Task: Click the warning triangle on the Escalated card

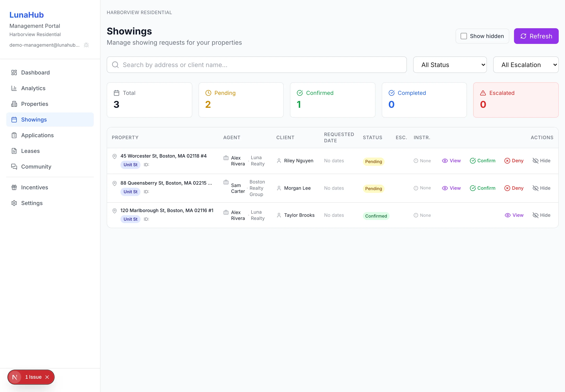Action: point(483,93)
